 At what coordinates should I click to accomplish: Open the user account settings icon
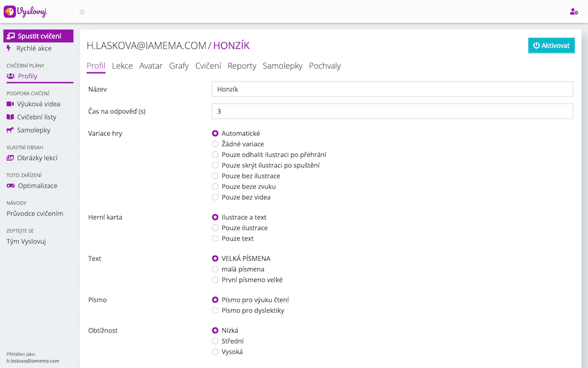pyautogui.click(x=573, y=12)
